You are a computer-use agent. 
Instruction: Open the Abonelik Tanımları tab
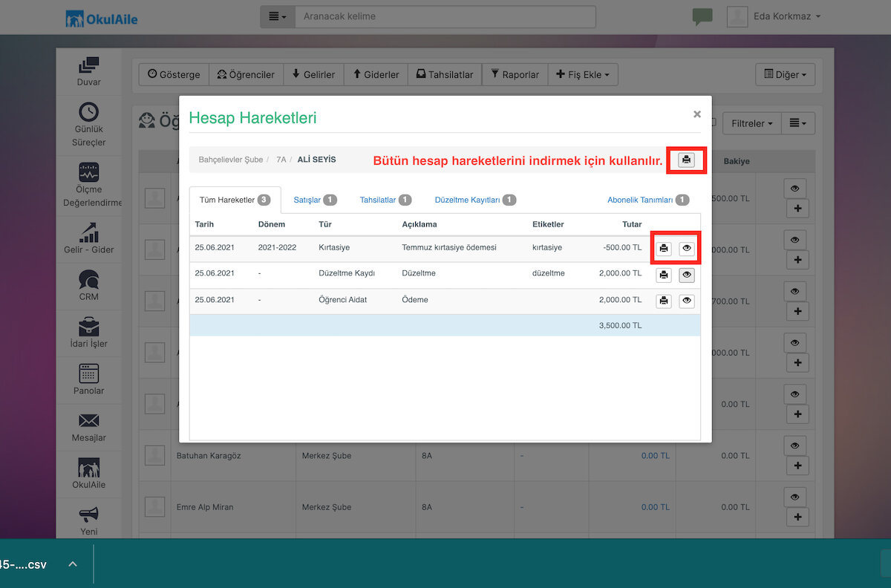click(x=648, y=200)
